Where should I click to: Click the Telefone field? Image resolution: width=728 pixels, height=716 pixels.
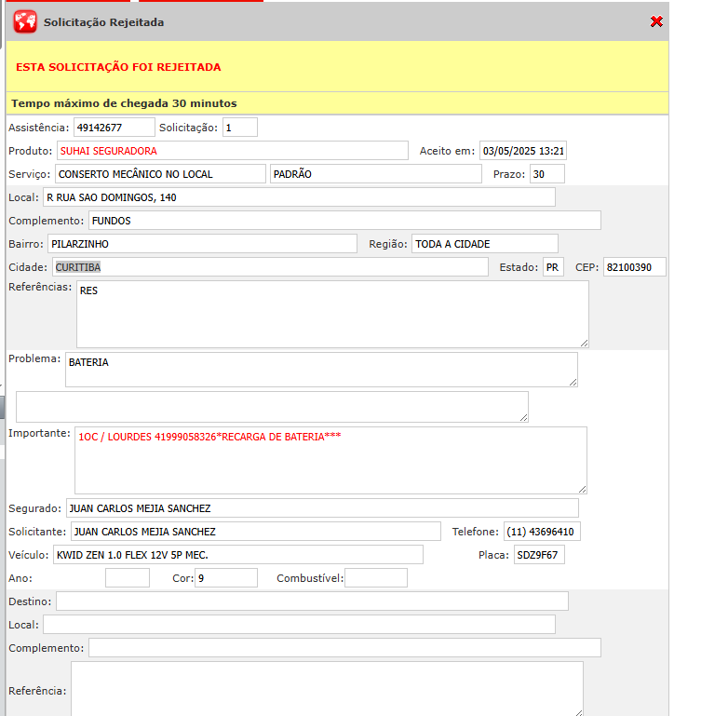542,532
